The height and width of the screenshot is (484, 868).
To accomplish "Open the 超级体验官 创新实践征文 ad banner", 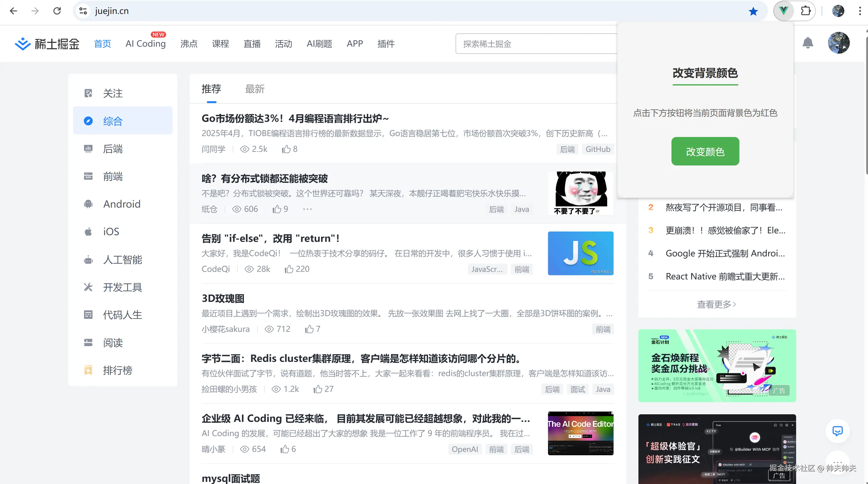I will (717, 449).
